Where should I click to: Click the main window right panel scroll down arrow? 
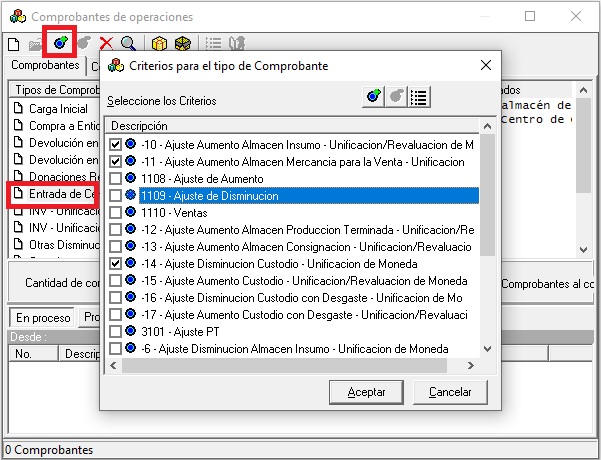tap(584, 250)
